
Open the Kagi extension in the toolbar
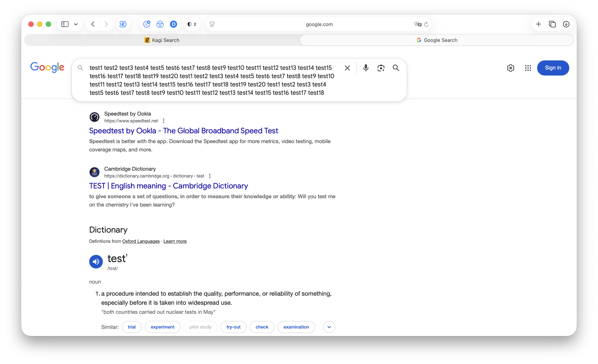tap(123, 24)
